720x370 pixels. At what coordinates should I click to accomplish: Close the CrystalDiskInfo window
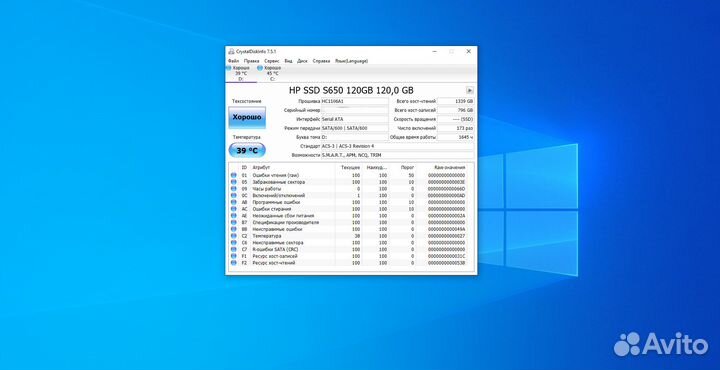tap(468, 51)
